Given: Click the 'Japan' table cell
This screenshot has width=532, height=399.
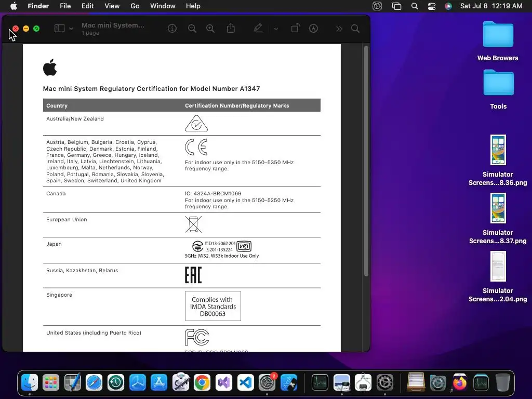Looking at the screenshot, I should pos(54,244).
